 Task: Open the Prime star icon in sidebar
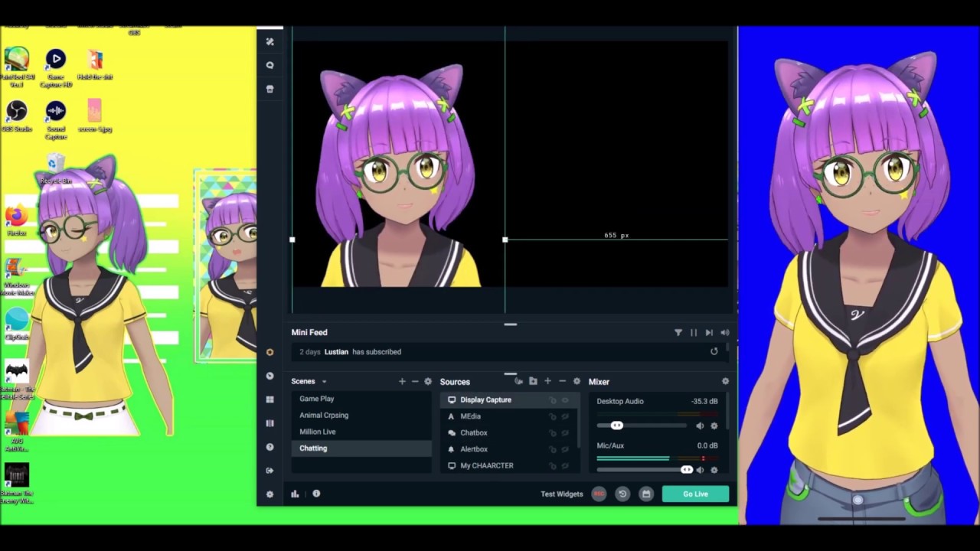(269, 352)
